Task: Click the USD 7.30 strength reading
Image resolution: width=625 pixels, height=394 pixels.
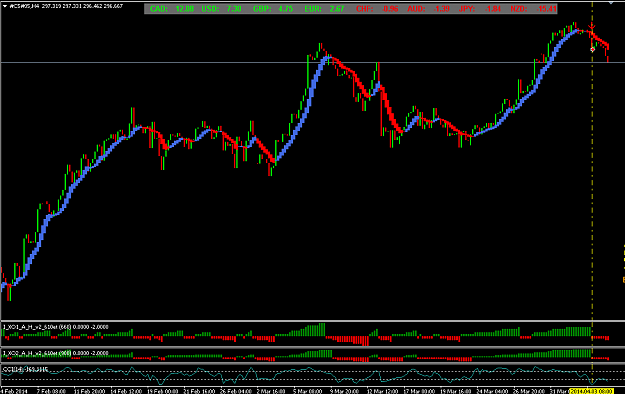Action: coord(221,9)
